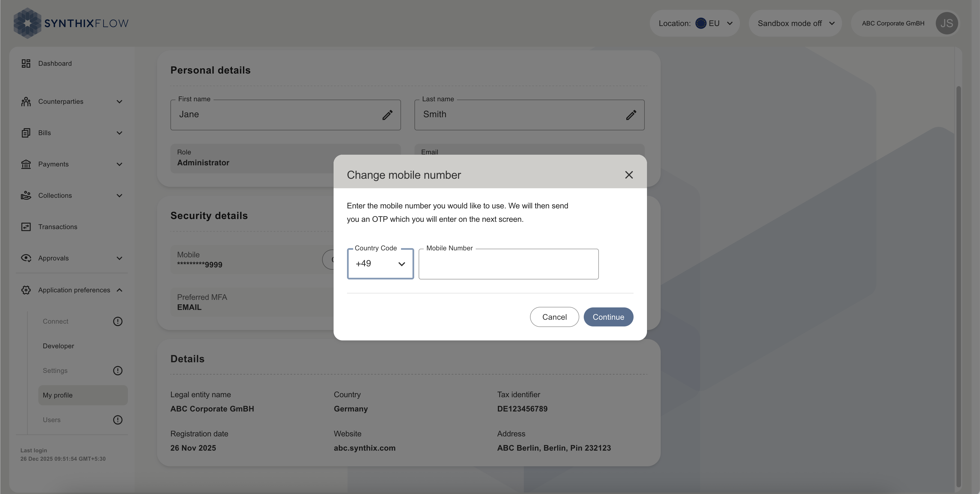Expand the Payments menu chevron

[x=119, y=164]
